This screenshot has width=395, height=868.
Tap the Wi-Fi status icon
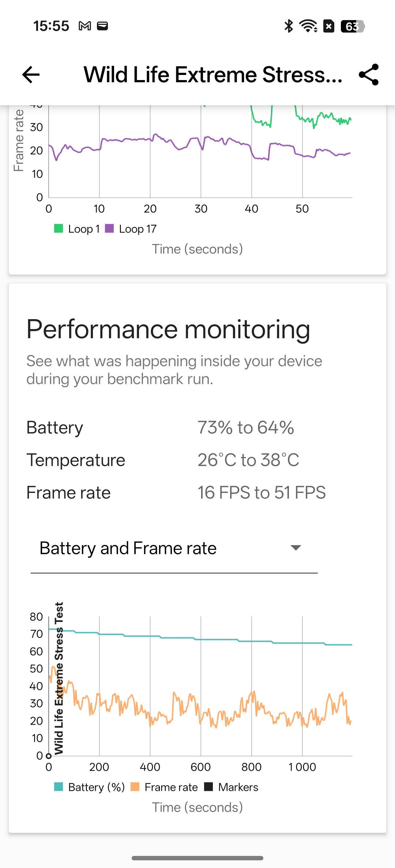(308, 26)
